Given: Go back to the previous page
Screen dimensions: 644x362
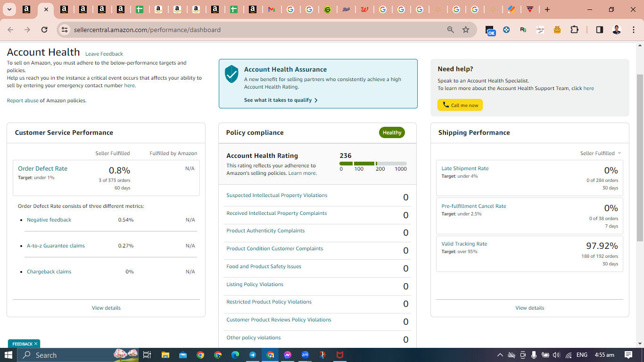Looking at the screenshot, I should click(x=10, y=30).
